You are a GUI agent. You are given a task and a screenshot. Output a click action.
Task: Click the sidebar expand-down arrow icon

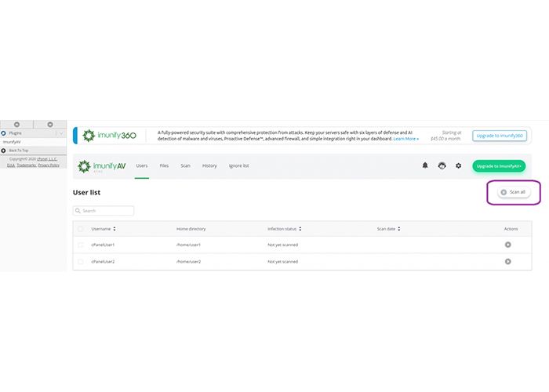click(x=50, y=124)
